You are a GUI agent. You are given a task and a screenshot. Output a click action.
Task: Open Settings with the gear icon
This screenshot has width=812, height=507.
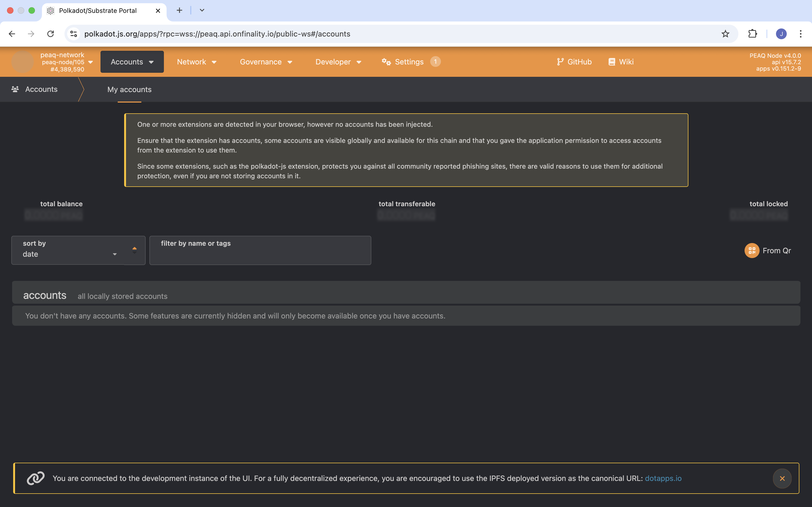(386, 62)
